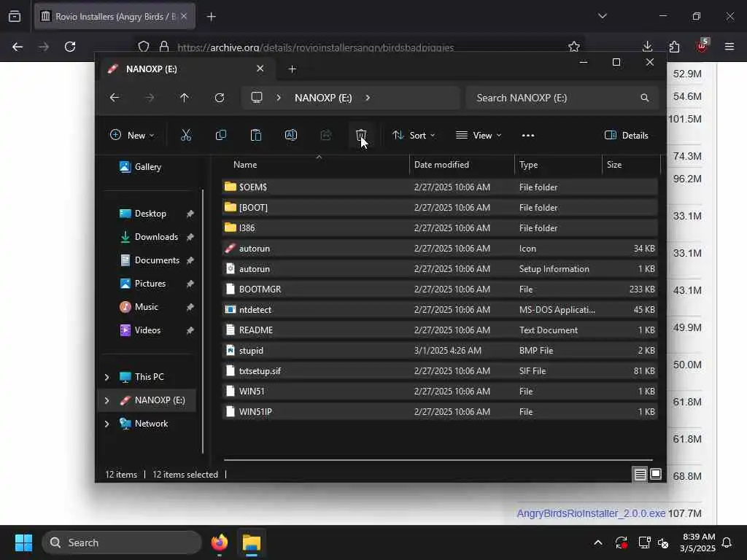Viewport: 747px width, 560px height.
Task: Expand the Network tree node
Action: (x=107, y=424)
